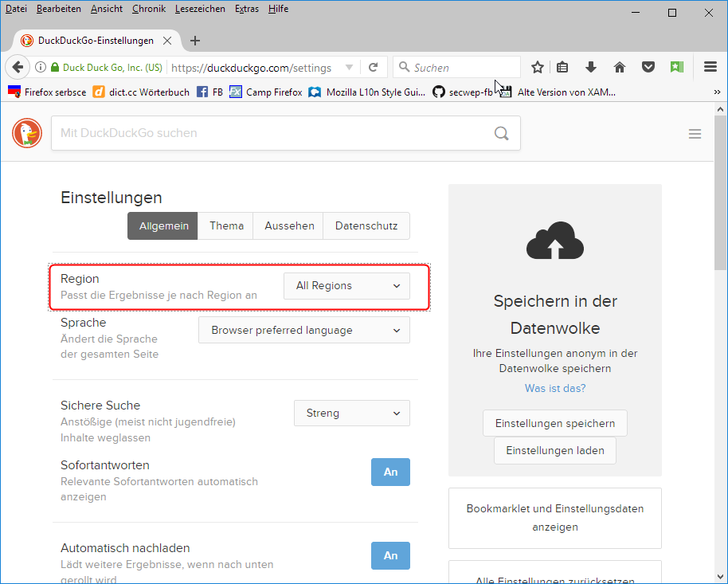Image resolution: width=728 pixels, height=584 pixels.
Task: Click Einstellungen laden button
Action: [x=555, y=451]
